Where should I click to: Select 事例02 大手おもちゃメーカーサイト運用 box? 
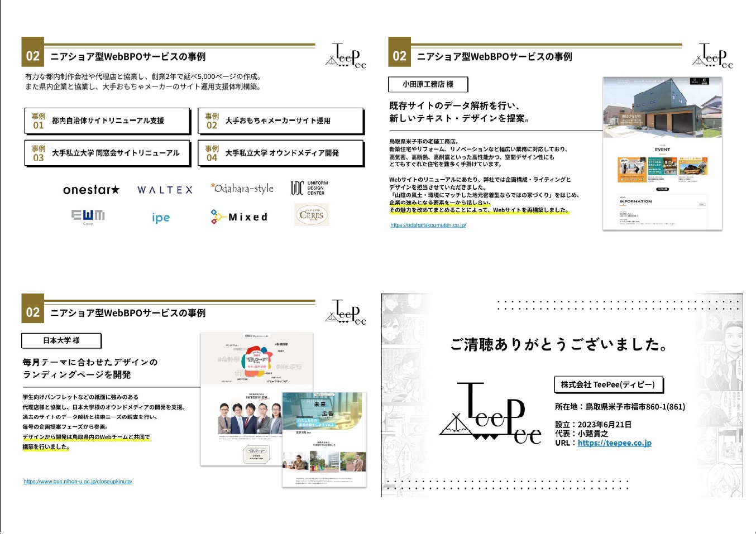(x=281, y=121)
